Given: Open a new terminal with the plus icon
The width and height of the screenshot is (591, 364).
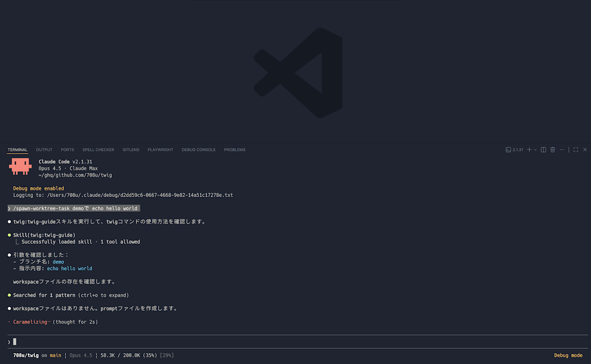Looking at the screenshot, I should [529, 149].
